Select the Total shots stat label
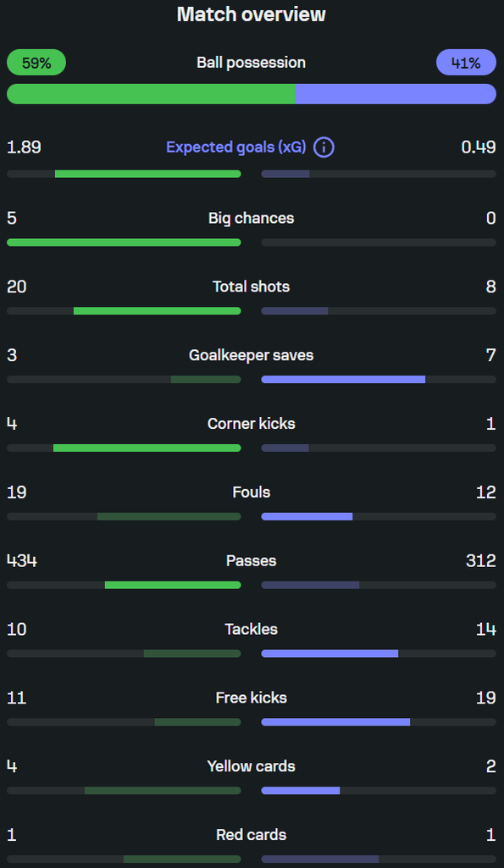The image size is (504, 868). (x=252, y=287)
